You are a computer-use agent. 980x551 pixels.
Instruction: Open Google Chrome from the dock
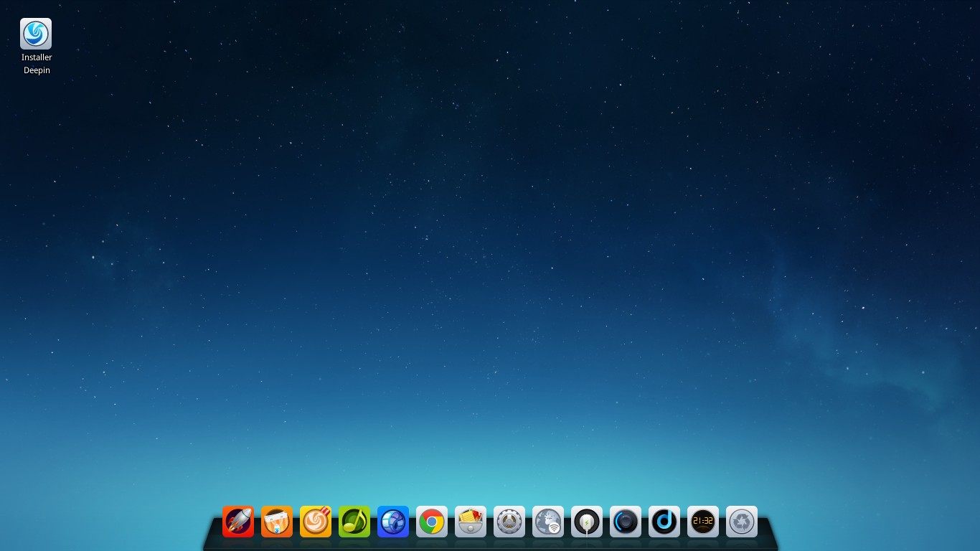[x=432, y=522]
